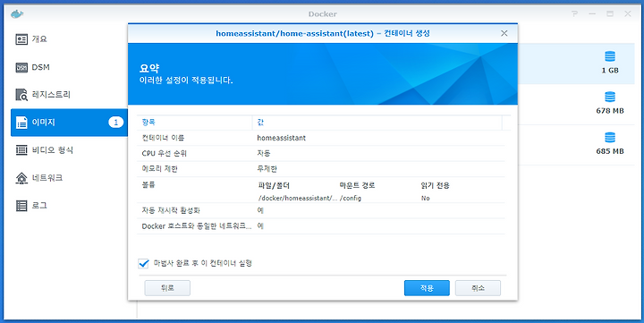
Task: Click the 메모리 제한 row label
Action: [160, 169]
